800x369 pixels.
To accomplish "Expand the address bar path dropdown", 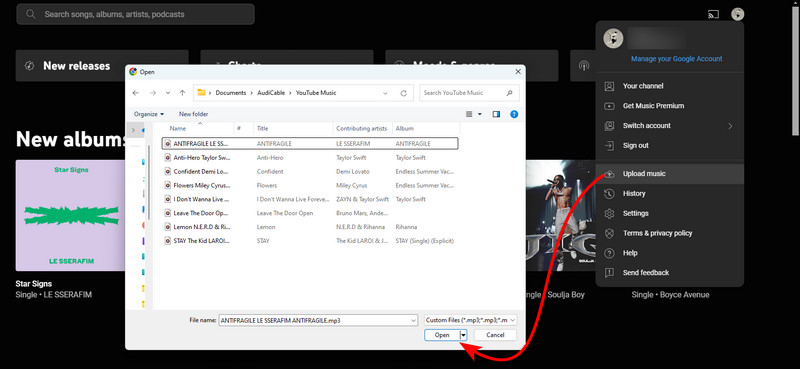I will pyautogui.click(x=385, y=93).
